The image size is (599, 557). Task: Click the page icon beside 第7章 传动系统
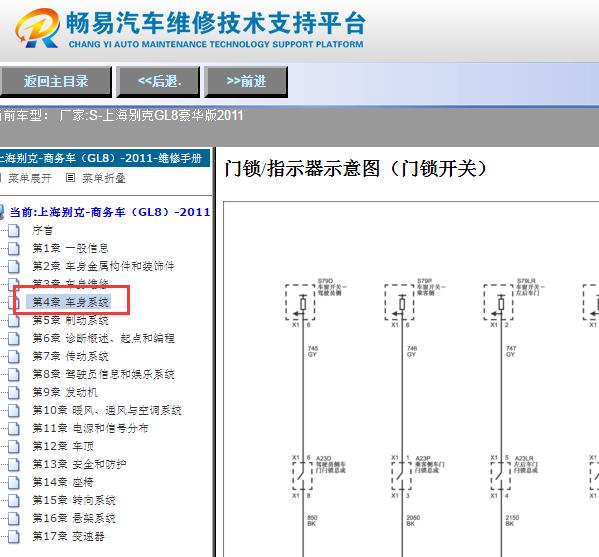tap(14, 356)
